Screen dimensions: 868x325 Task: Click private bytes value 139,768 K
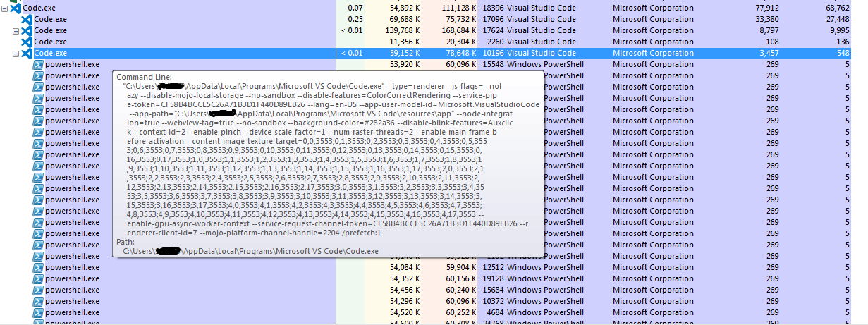click(402, 30)
